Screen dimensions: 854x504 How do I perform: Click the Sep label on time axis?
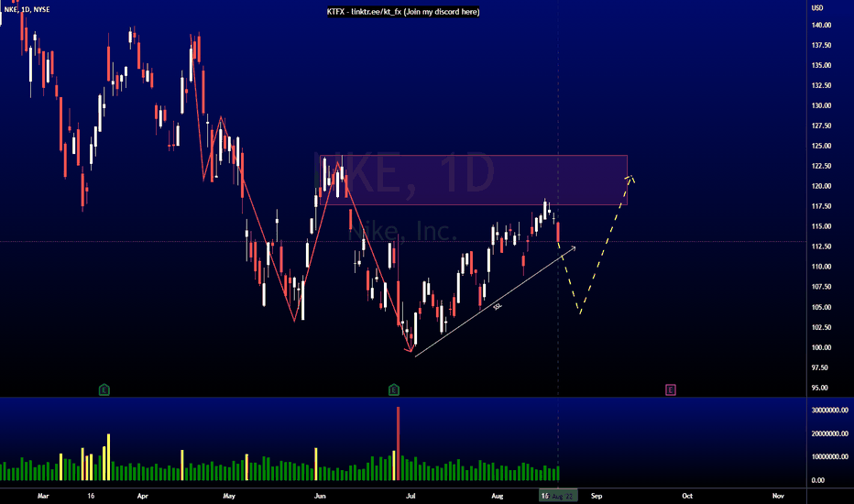pyautogui.click(x=597, y=496)
